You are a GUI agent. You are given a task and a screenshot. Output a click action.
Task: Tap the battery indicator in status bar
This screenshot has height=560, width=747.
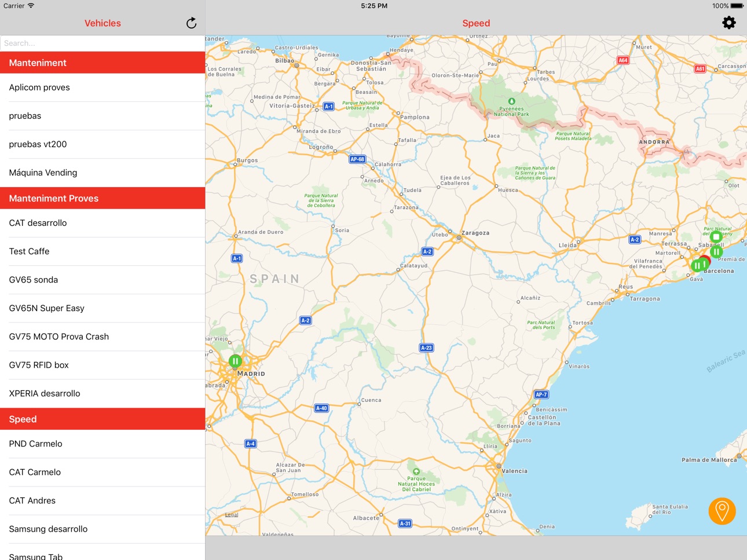(x=737, y=6)
